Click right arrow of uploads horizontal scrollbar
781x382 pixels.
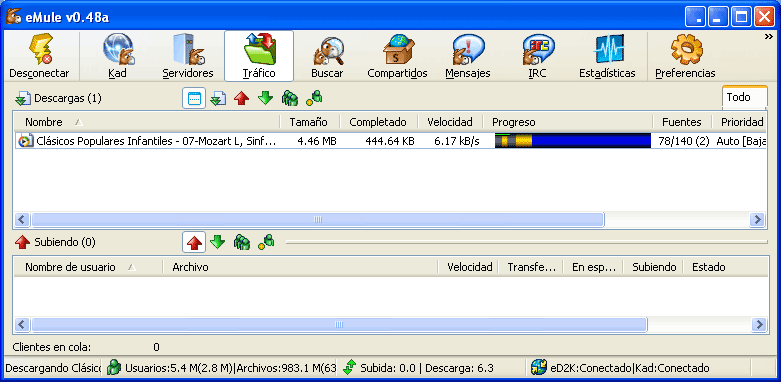758,325
